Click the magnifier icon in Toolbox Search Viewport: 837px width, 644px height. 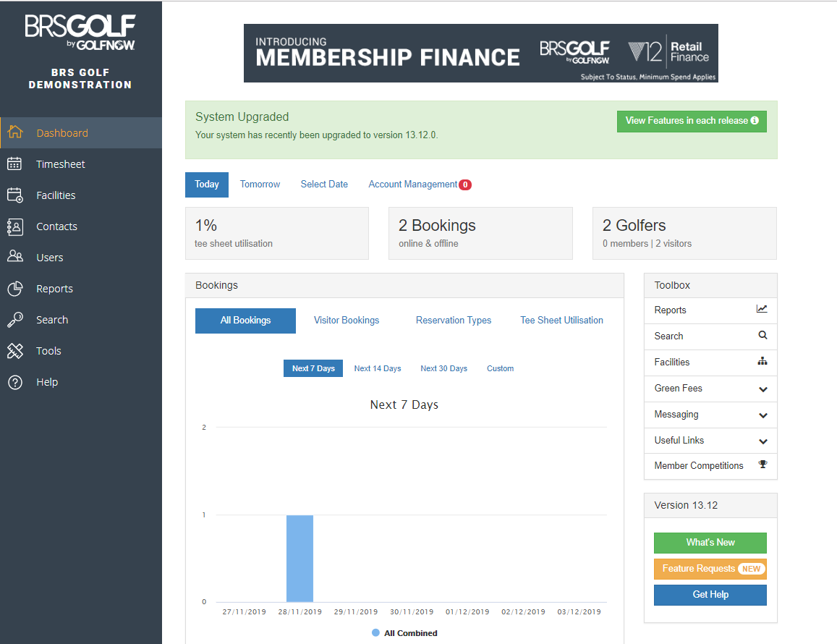click(x=762, y=335)
